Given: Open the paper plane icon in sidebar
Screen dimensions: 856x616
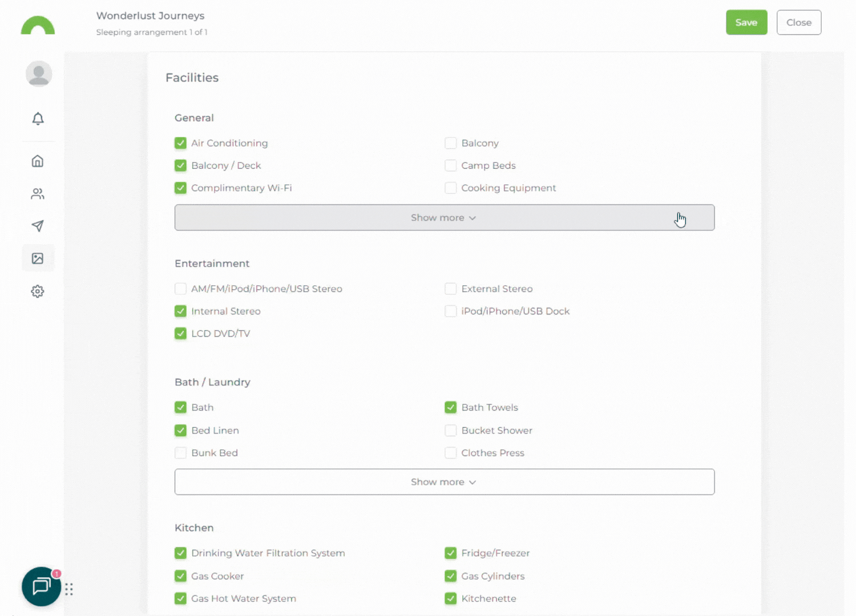Looking at the screenshot, I should pyautogui.click(x=38, y=226).
